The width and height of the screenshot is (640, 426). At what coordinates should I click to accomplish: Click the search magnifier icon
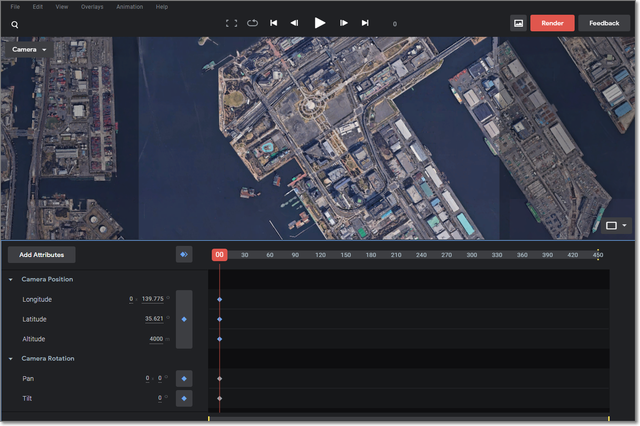click(15, 23)
